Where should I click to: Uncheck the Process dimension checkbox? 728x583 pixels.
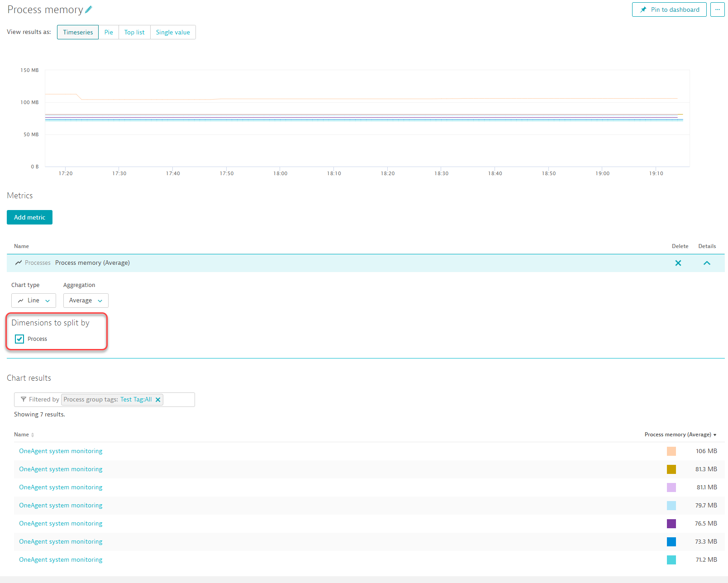click(x=19, y=339)
